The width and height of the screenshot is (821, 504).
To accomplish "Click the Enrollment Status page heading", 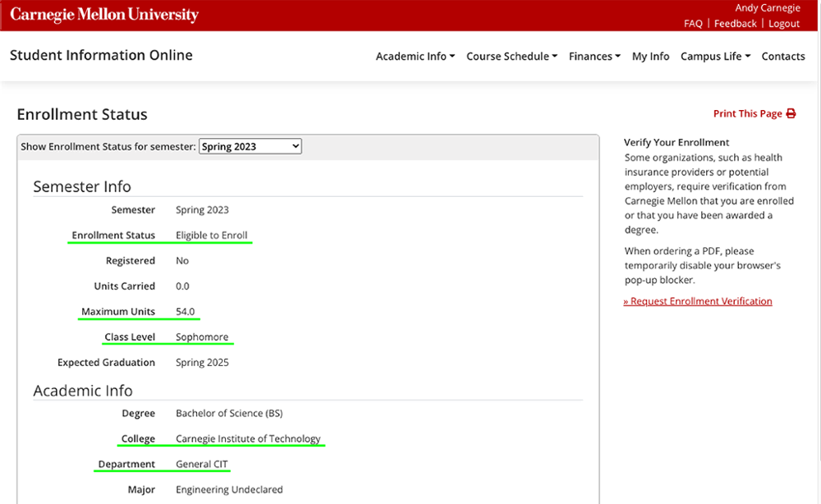I will click(x=82, y=114).
